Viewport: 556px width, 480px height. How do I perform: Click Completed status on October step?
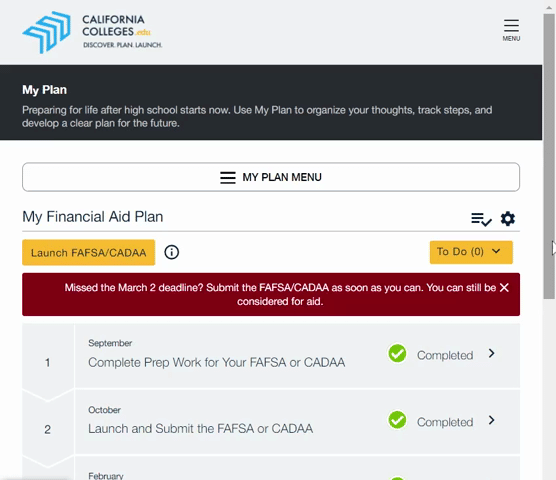point(445,422)
